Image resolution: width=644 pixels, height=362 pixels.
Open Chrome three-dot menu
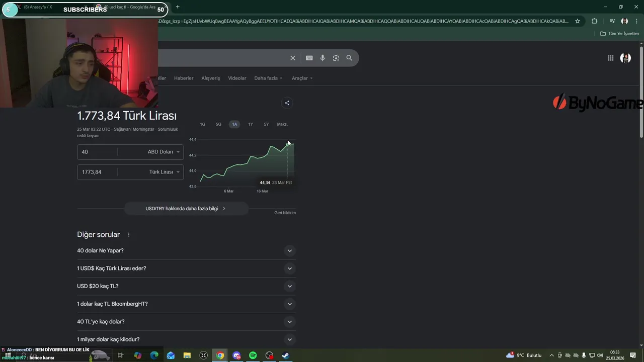(636, 21)
